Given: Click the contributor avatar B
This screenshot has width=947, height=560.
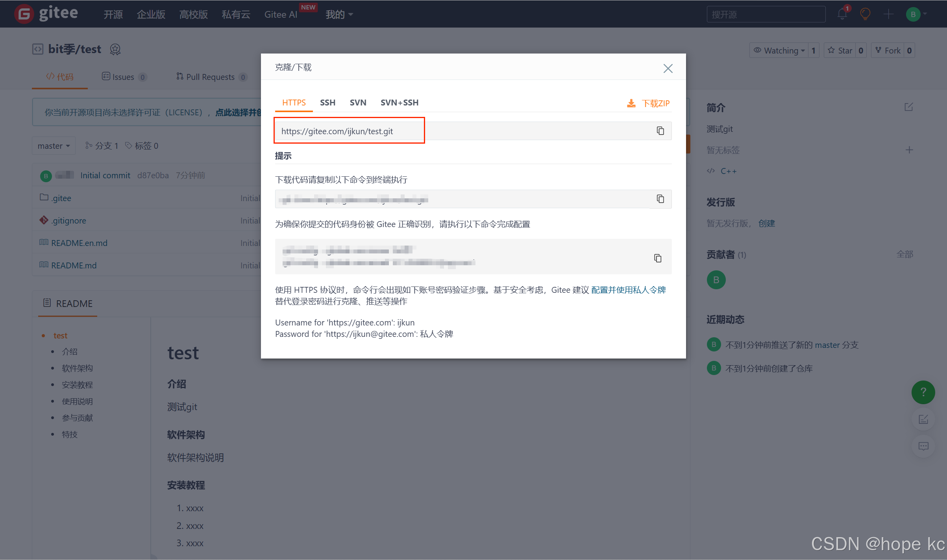Looking at the screenshot, I should click(x=716, y=280).
